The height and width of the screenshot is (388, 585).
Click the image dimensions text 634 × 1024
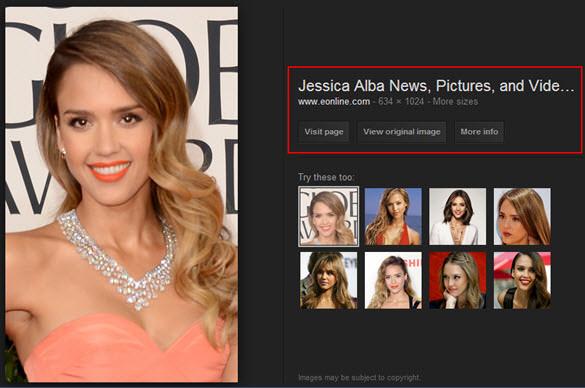(401, 101)
